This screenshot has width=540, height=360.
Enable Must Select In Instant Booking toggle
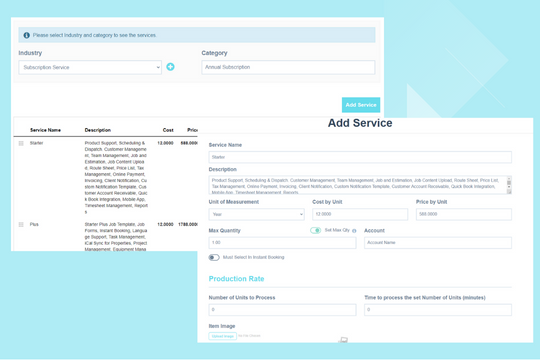(x=214, y=257)
